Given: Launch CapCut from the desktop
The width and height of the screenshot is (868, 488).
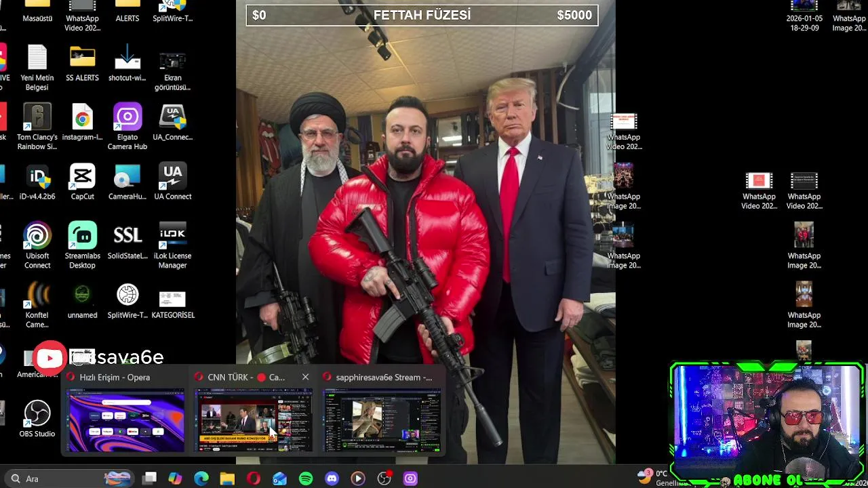Looking at the screenshot, I should point(82,182).
